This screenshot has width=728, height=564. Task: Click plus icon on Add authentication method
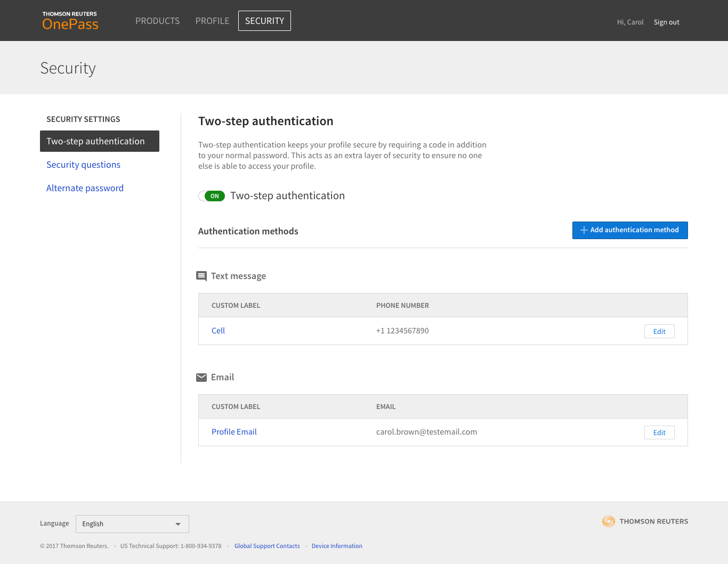tap(584, 230)
